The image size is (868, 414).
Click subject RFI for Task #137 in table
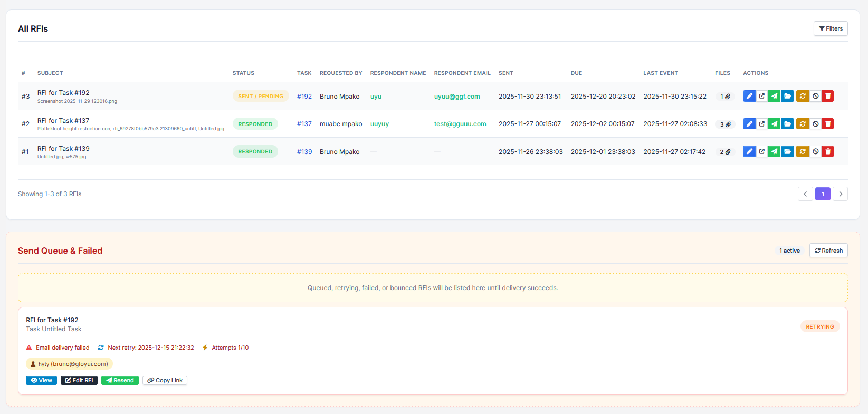tap(63, 121)
